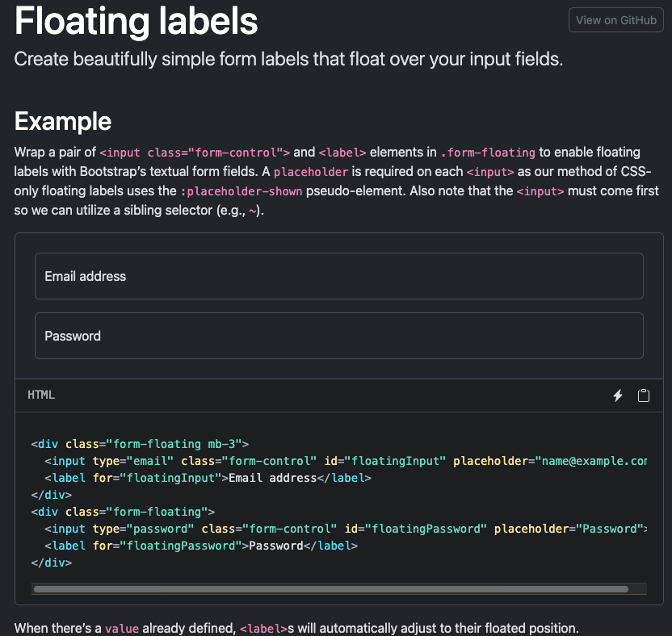Click the input type="email" code line
This screenshot has width=672, height=636.
(x=346, y=461)
